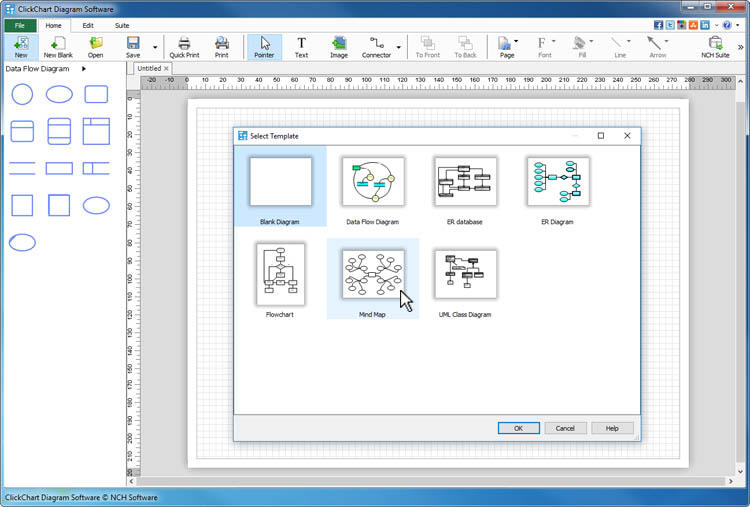Switch to the Home ribbon tab

pos(54,25)
